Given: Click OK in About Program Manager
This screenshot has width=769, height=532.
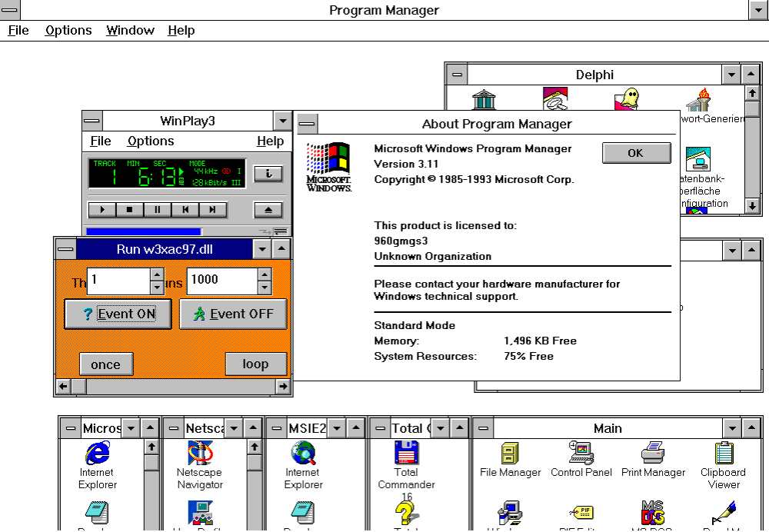Looking at the screenshot, I should click(x=636, y=153).
